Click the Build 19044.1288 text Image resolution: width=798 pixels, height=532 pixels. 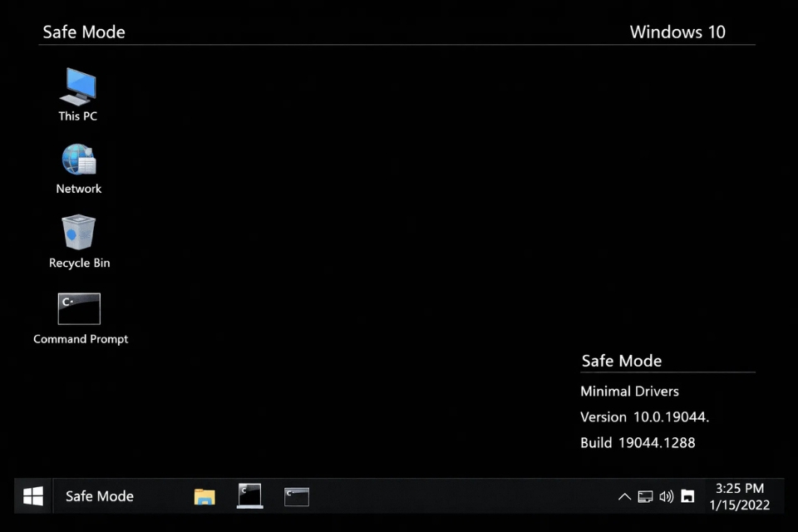(x=638, y=442)
